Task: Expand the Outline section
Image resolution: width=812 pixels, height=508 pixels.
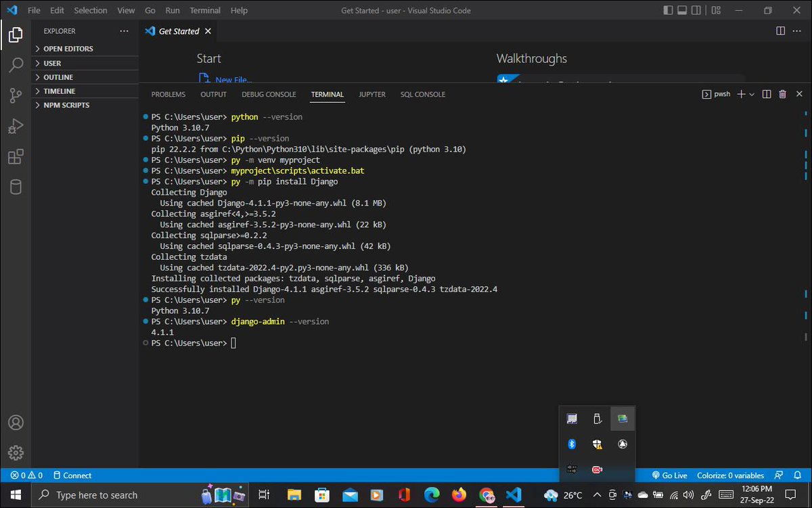Action: point(85,77)
